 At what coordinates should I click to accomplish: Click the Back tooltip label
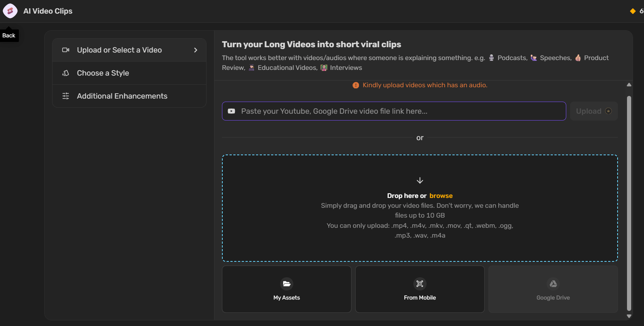[x=9, y=36]
